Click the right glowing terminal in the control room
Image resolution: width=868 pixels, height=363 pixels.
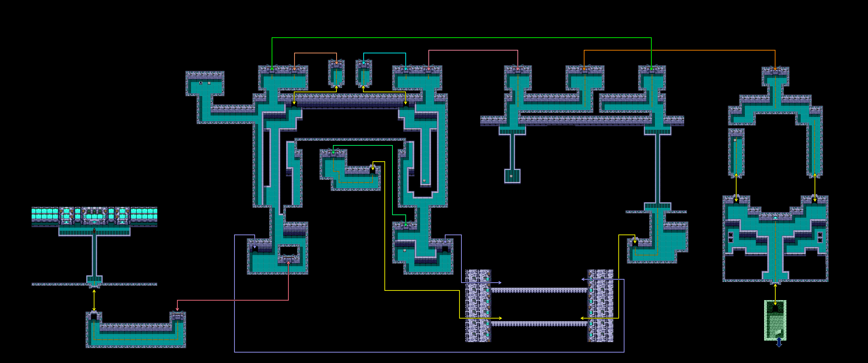(x=122, y=222)
